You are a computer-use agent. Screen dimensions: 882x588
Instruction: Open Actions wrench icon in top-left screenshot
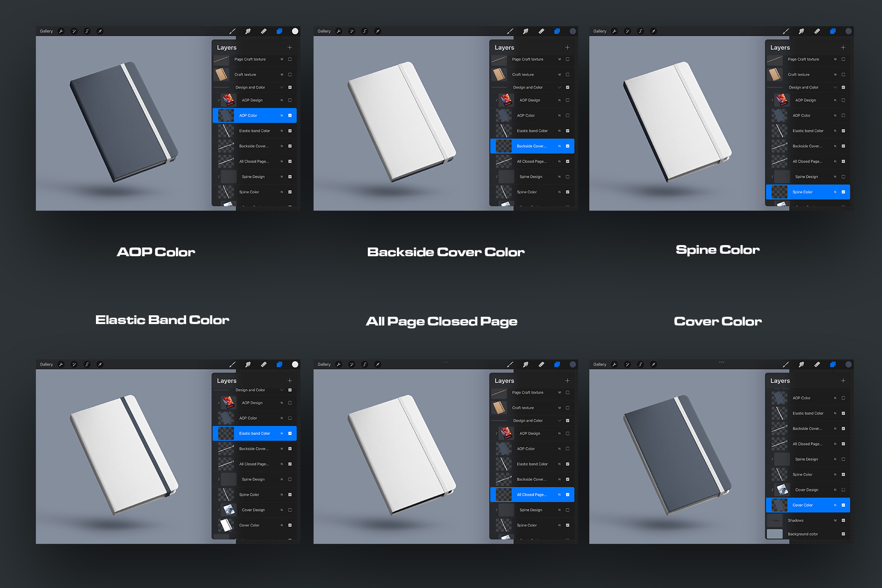coord(61,31)
